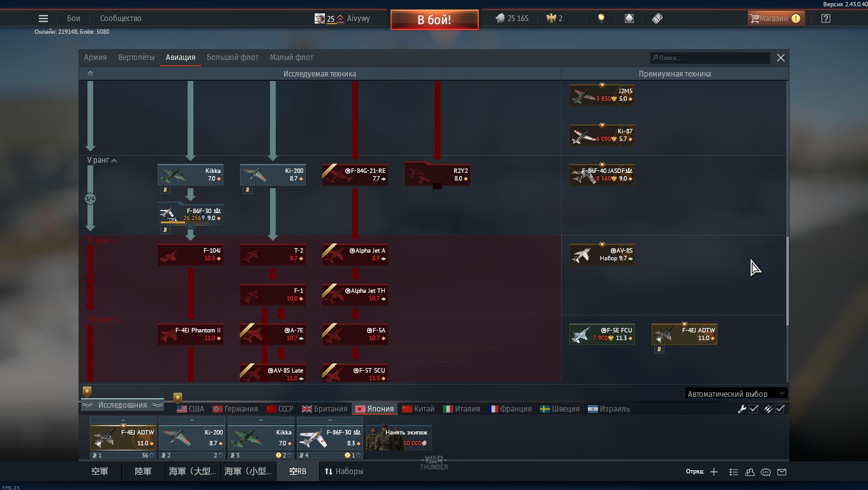Select the F-5A aircraft card

tap(355, 334)
